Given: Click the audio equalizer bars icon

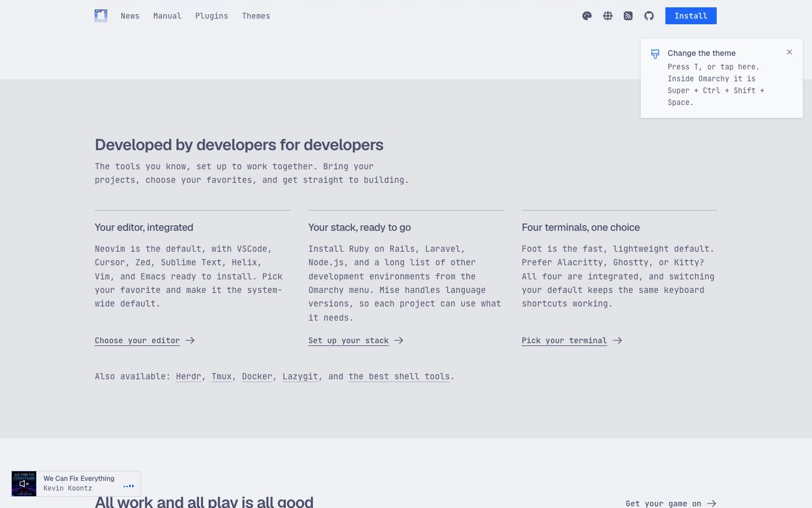Looking at the screenshot, I should pyautogui.click(x=129, y=486).
